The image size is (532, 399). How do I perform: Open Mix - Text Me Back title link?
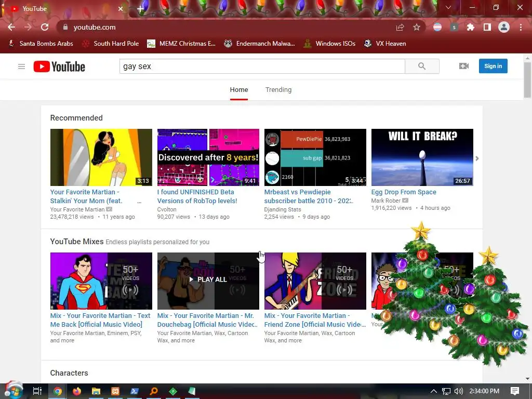pyautogui.click(x=100, y=320)
